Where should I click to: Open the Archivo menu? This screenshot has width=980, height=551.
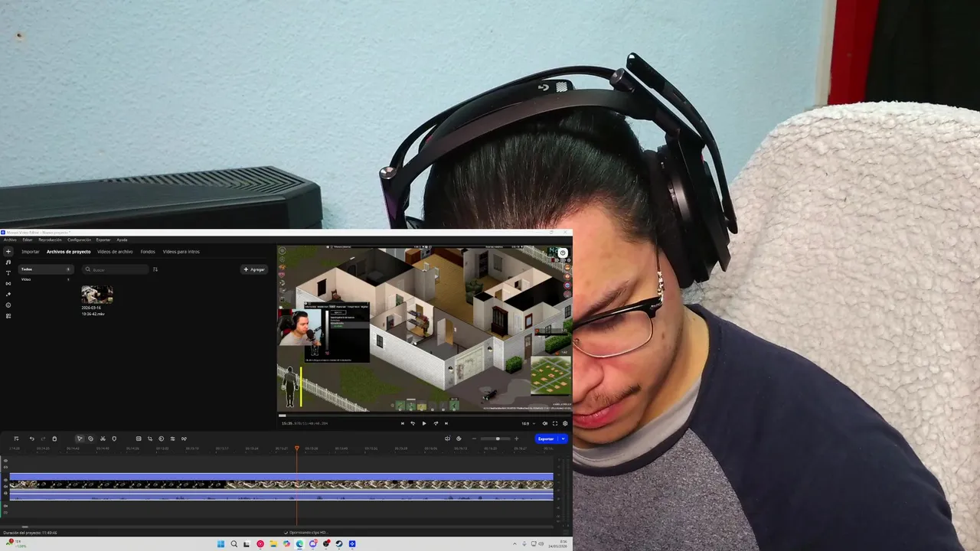(x=9, y=240)
